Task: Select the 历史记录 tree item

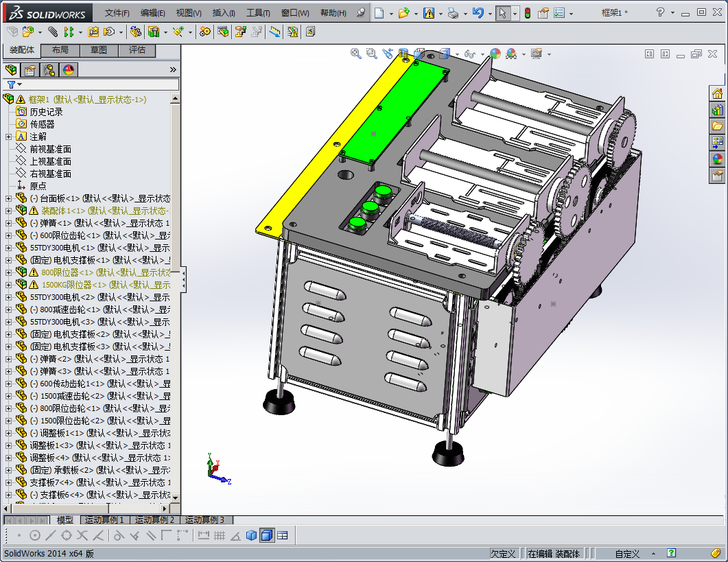Action: tap(46, 112)
